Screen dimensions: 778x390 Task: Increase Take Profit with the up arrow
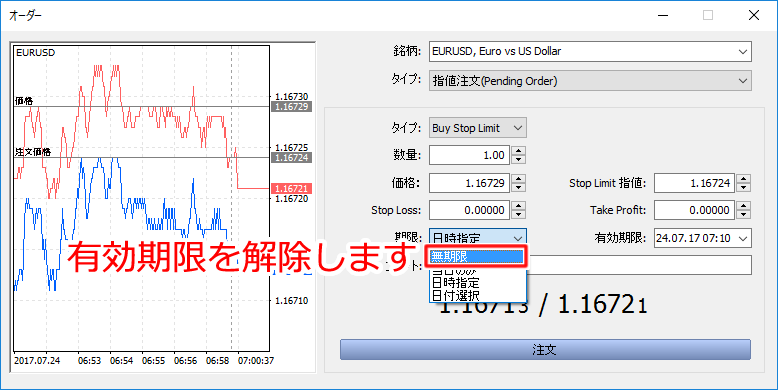[743, 205]
